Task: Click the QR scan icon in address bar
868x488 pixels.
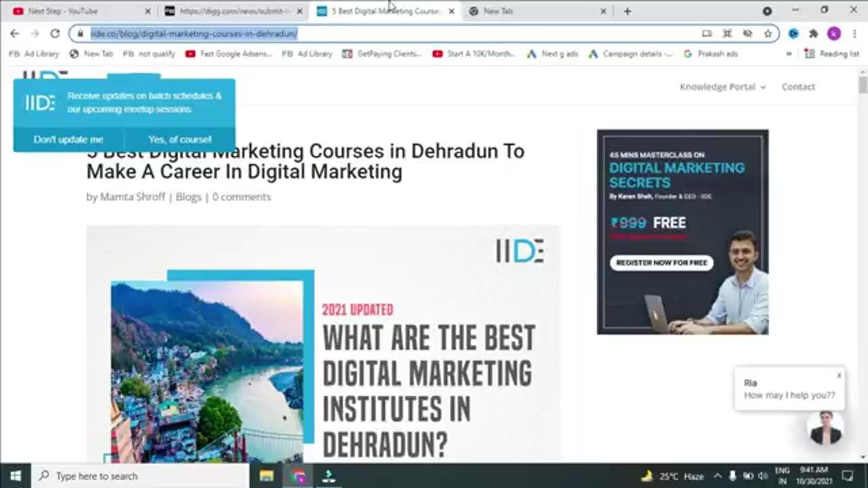Action: coord(727,33)
